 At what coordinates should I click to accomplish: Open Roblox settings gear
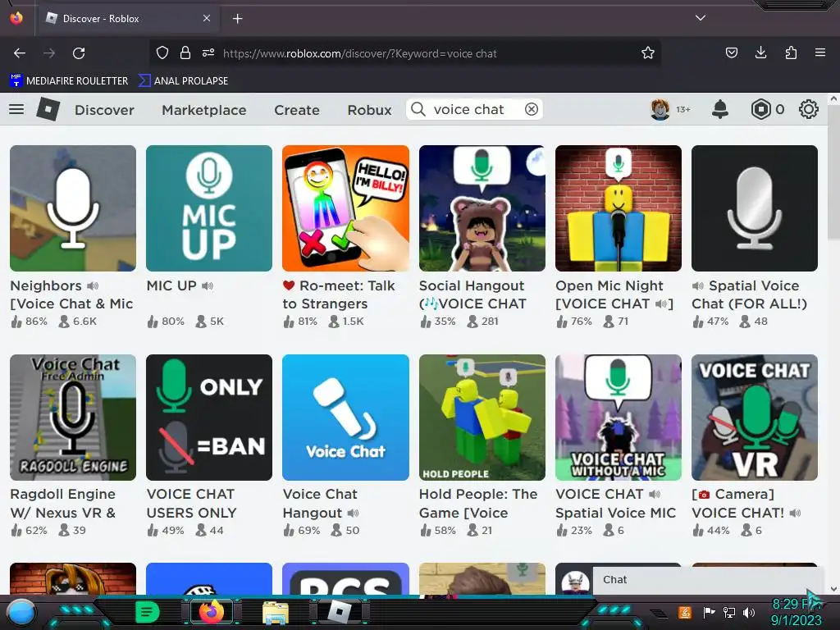808,109
